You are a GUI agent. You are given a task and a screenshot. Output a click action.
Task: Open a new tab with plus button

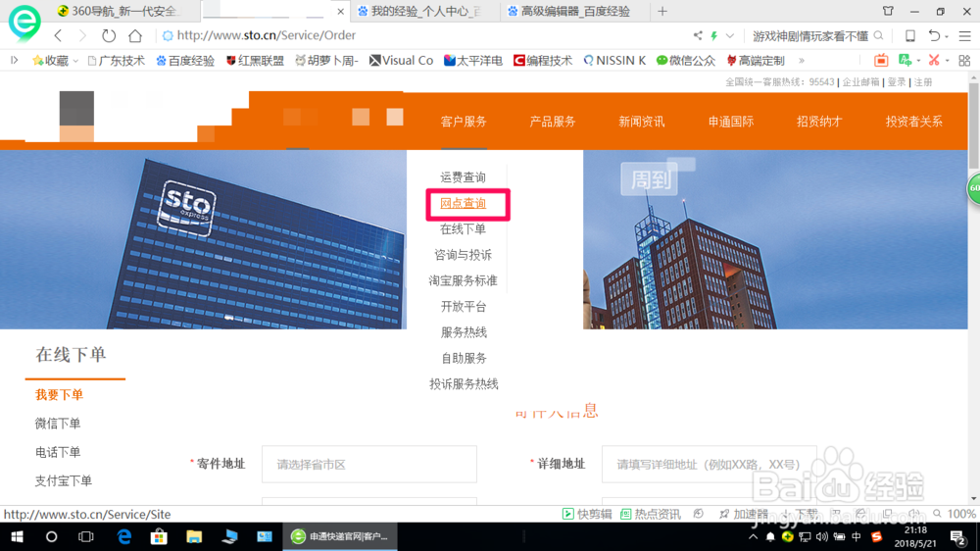coord(662,11)
